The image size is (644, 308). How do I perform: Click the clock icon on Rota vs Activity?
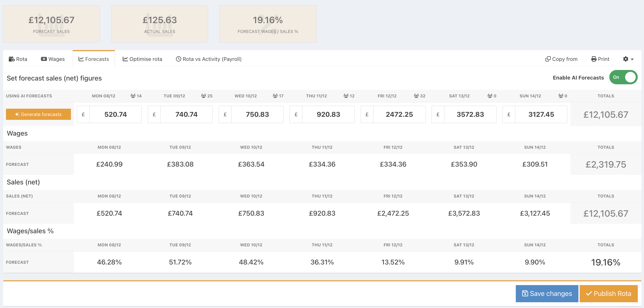click(x=178, y=59)
